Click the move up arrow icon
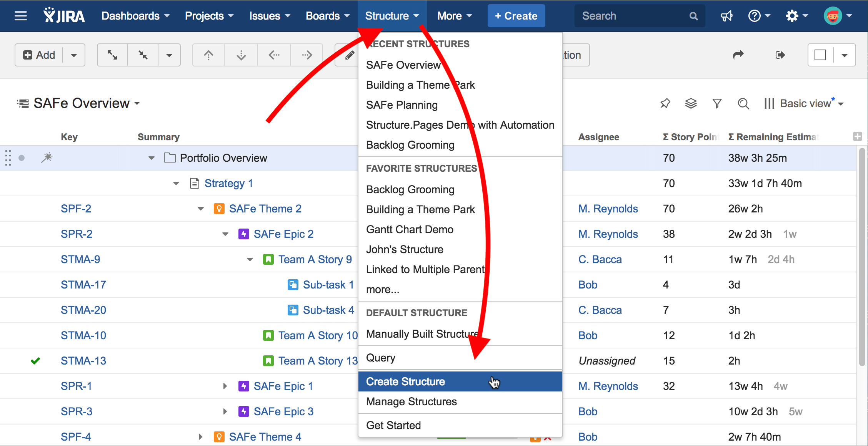The width and height of the screenshot is (868, 446). 208,55
